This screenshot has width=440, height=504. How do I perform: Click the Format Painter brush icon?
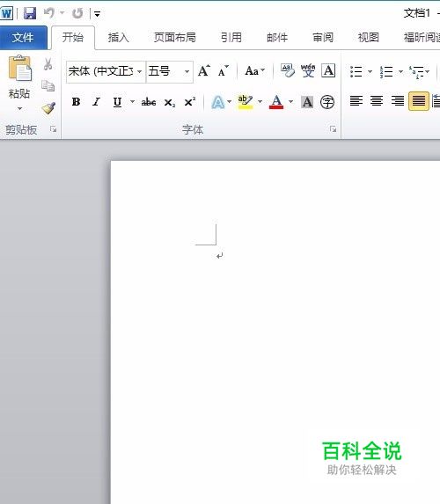tap(48, 108)
